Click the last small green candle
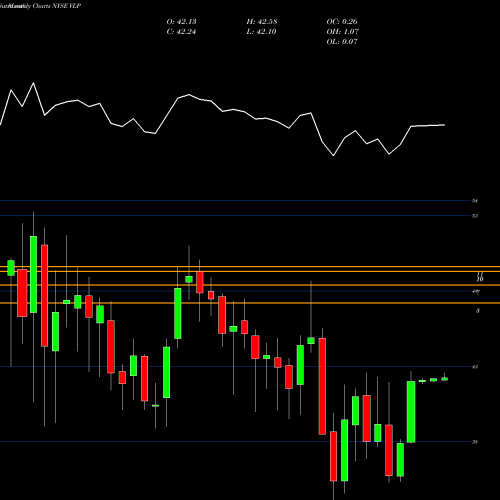500x500 pixels. click(x=445, y=379)
